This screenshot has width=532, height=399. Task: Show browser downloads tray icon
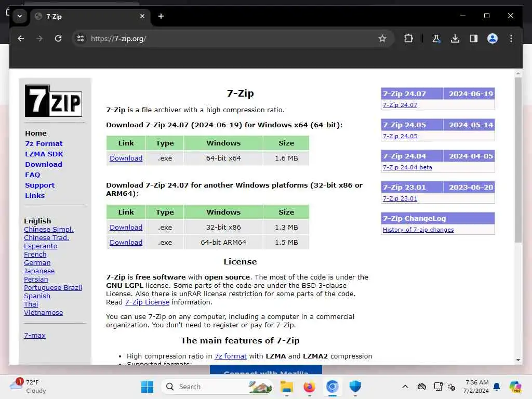(x=455, y=38)
